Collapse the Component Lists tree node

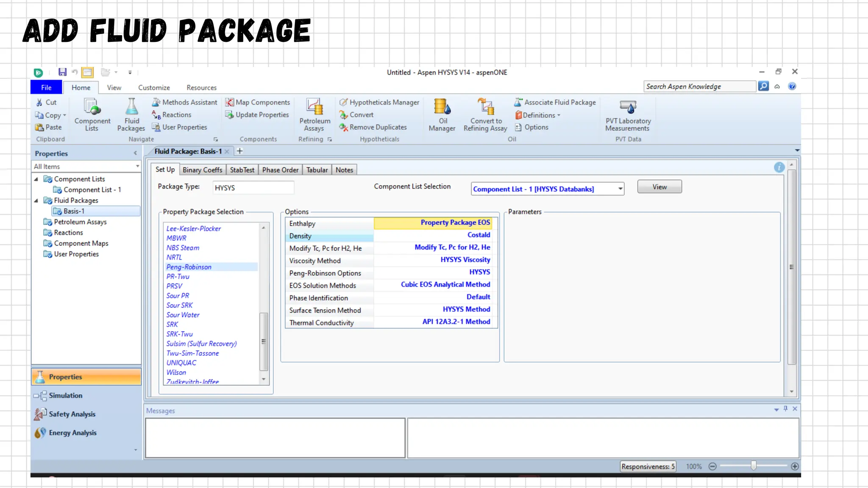36,179
